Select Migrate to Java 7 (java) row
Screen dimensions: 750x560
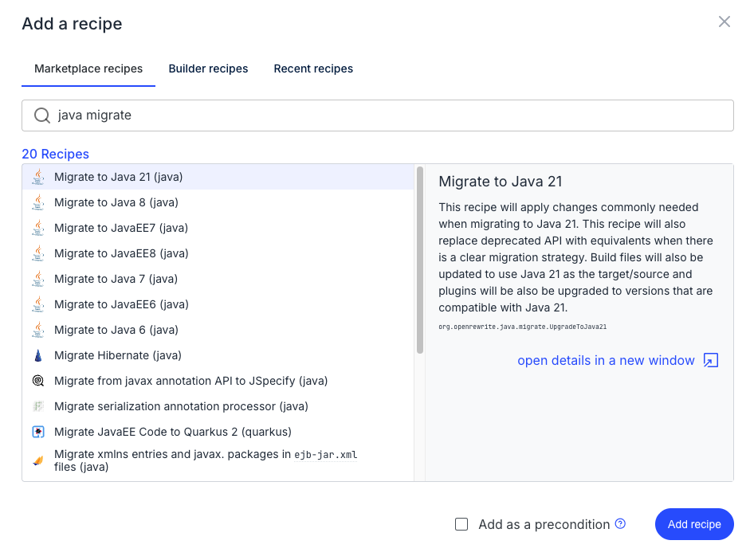point(218,279)
